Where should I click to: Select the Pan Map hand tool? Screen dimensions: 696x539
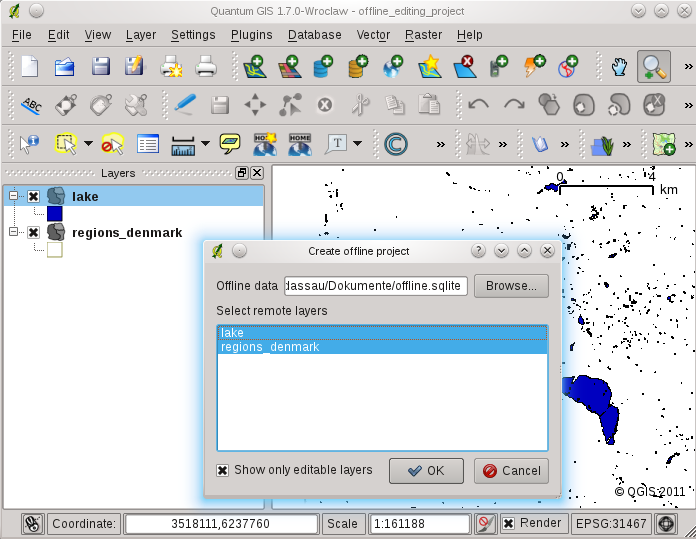click(619, 67)
